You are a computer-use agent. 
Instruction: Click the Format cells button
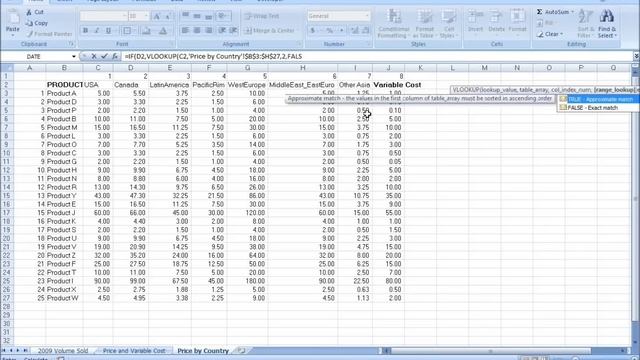[x=518, y=21]
